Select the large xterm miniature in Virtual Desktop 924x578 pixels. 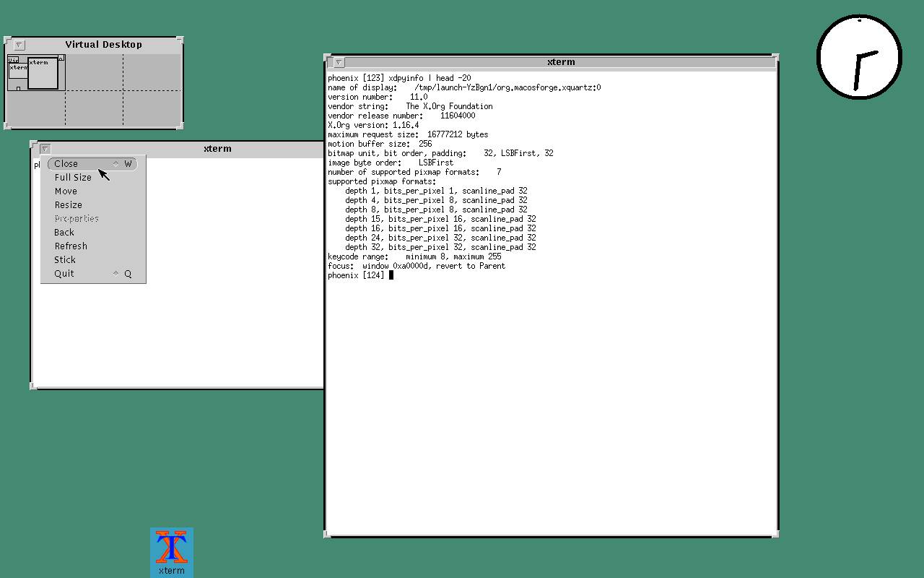pos(43,74)
